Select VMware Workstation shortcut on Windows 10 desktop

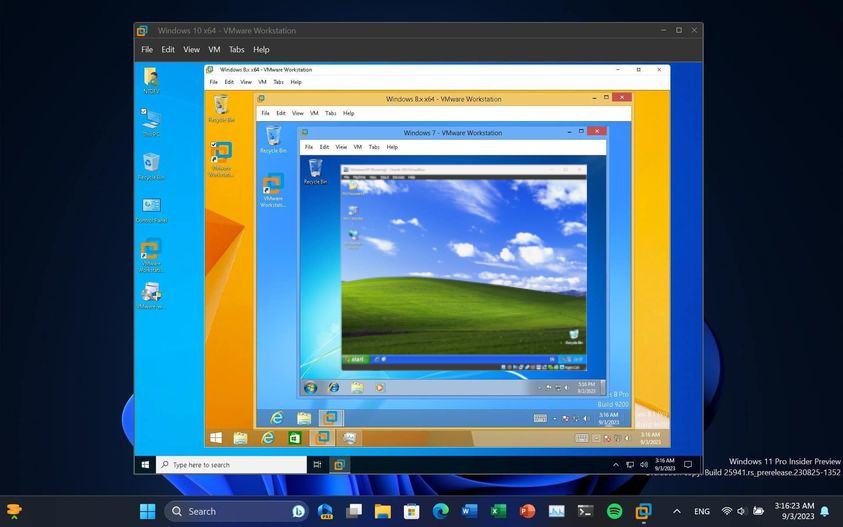151,256
